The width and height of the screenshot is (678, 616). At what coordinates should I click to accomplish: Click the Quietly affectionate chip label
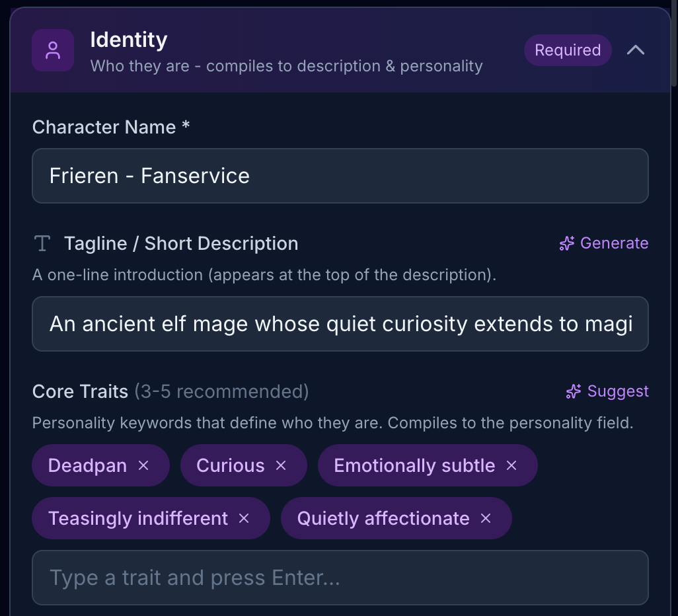coord(383,519)
